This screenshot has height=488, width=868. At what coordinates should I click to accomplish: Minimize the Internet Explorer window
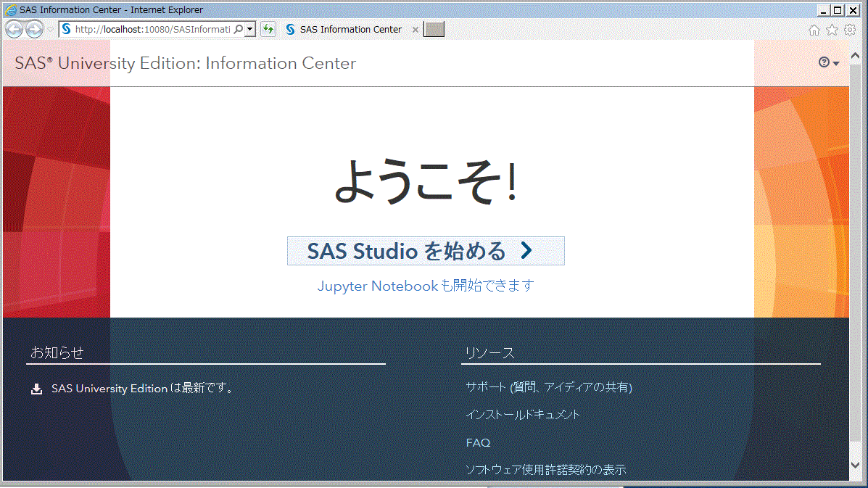[823, 10]
